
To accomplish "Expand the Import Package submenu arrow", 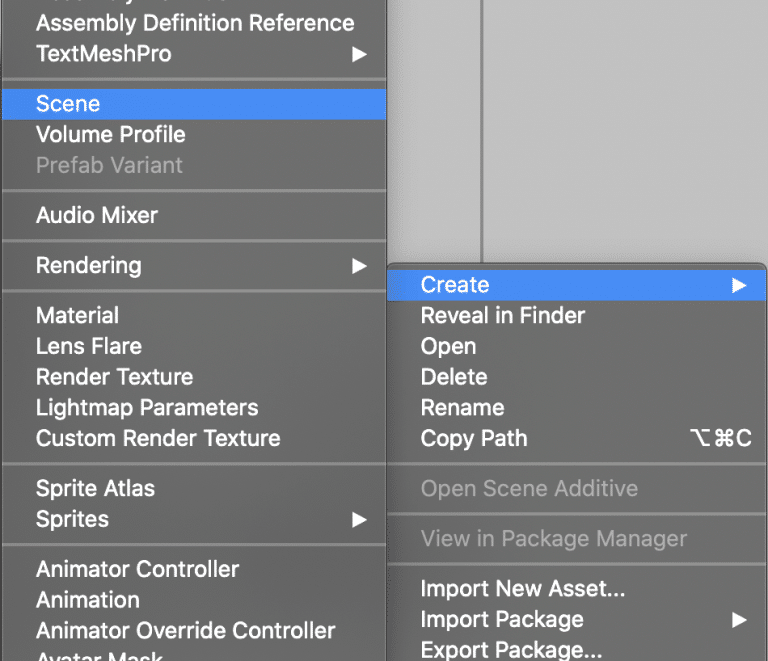I will tap(739, 620).
